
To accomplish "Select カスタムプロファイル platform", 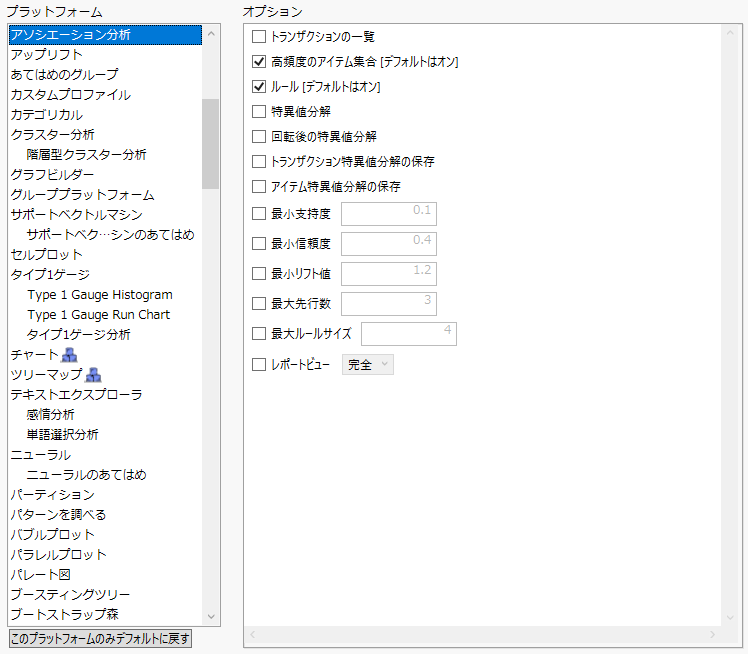I will [x=105, y=95].
